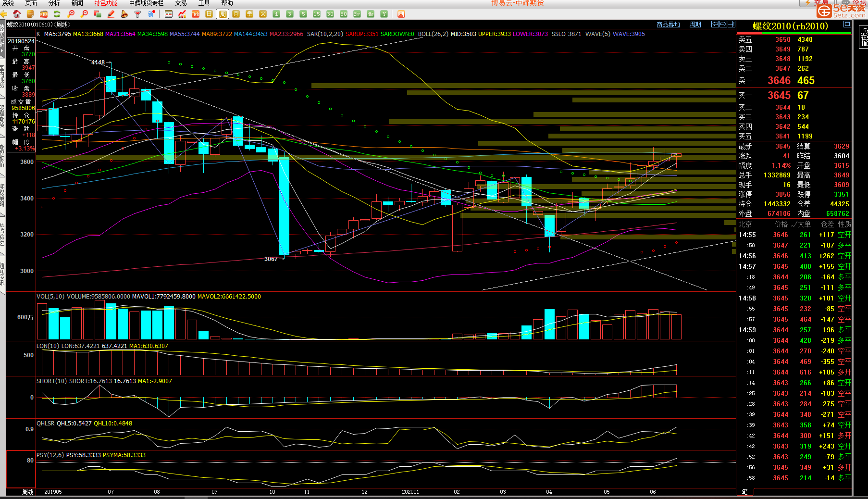This screenshot has width=868, height=499.
Task: Click the chart scroll-left arrow box
Action: click(715, 24)
